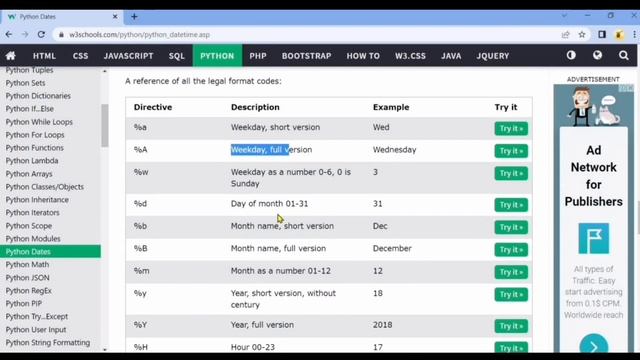Image resolution: width=640 pixels, height=360 pixels.
Task: Open the browser three-dot menu
Action: tap(634, 35)
